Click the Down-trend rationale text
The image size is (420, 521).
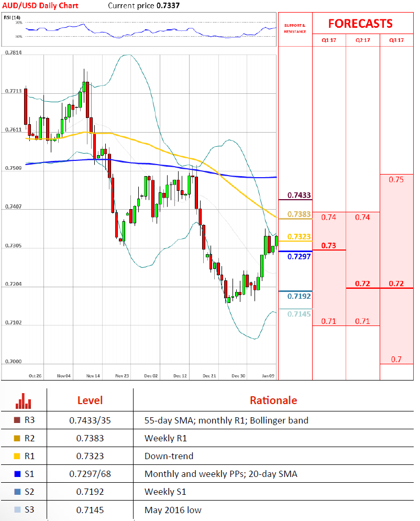[x=169, y=456]
